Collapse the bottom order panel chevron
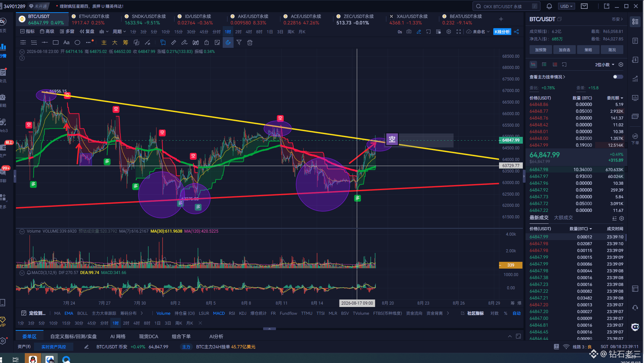Viewport: 644px width, 363px height. (x=510, y=336)
